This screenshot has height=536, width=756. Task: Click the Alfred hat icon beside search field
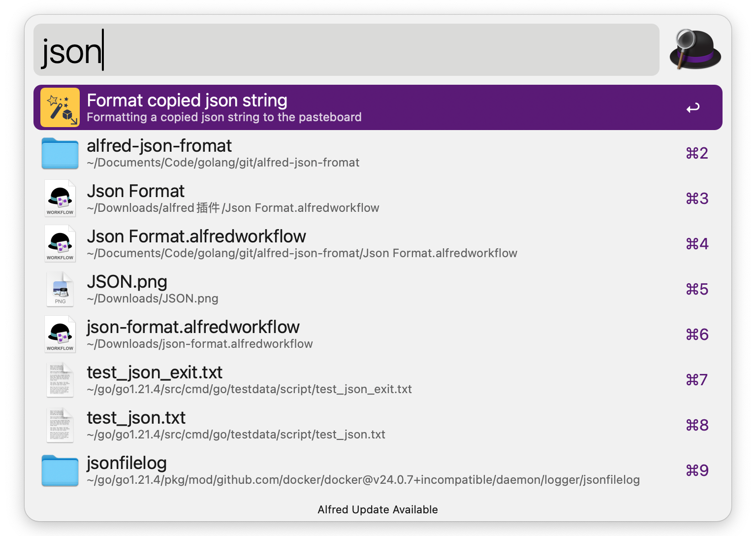click(694, 50)
